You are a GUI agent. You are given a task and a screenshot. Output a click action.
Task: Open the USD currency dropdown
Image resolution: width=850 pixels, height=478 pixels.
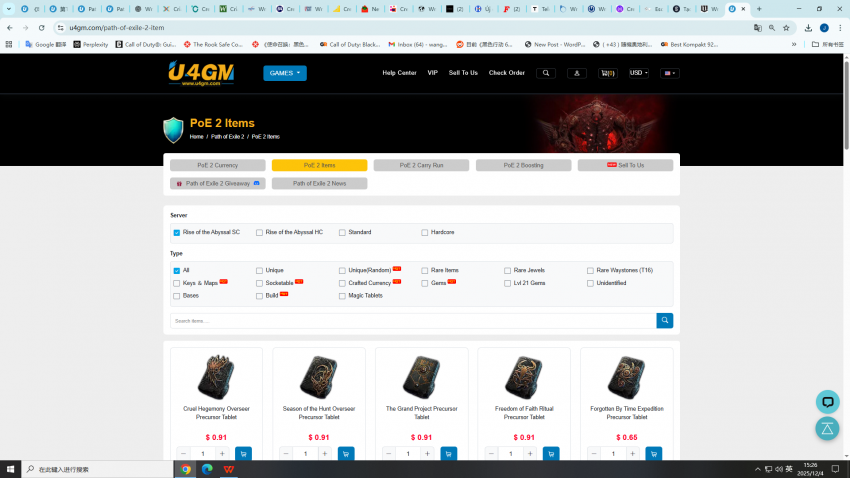(638, 73)
